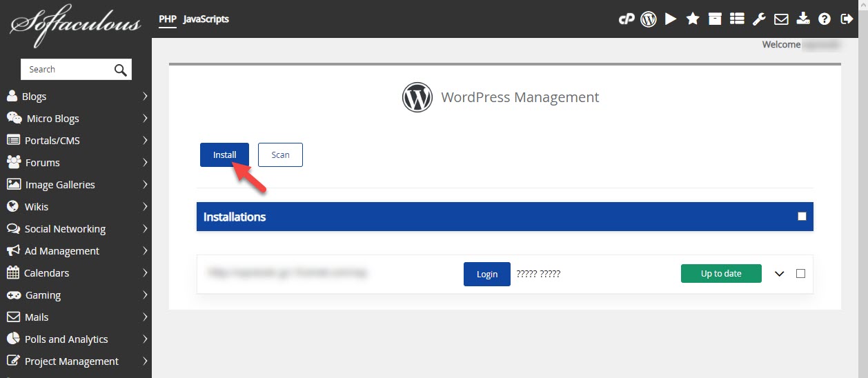Click the Installations header text
Image resolution: width=868 pixels, height=378 pixels.
(235, 217)
